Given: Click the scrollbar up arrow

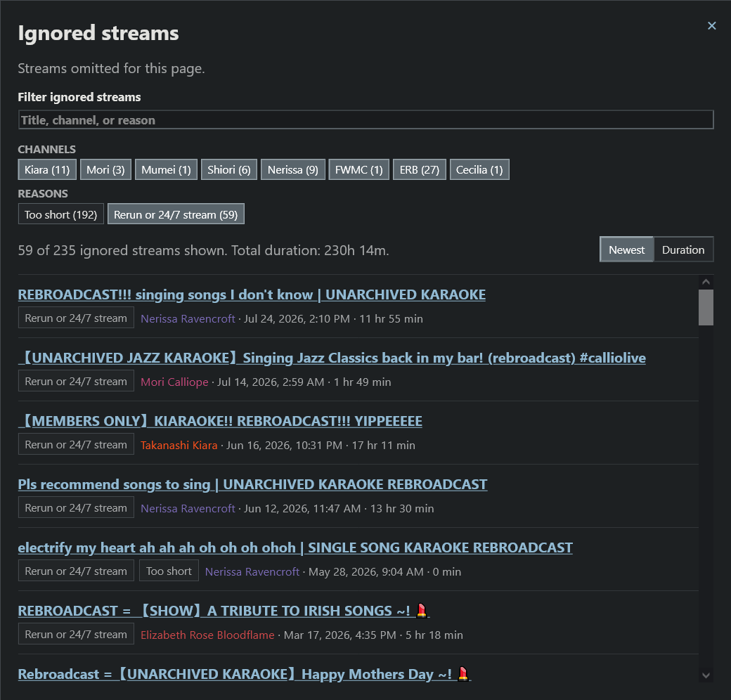Looking at the screenshot, I should [706, 282].
